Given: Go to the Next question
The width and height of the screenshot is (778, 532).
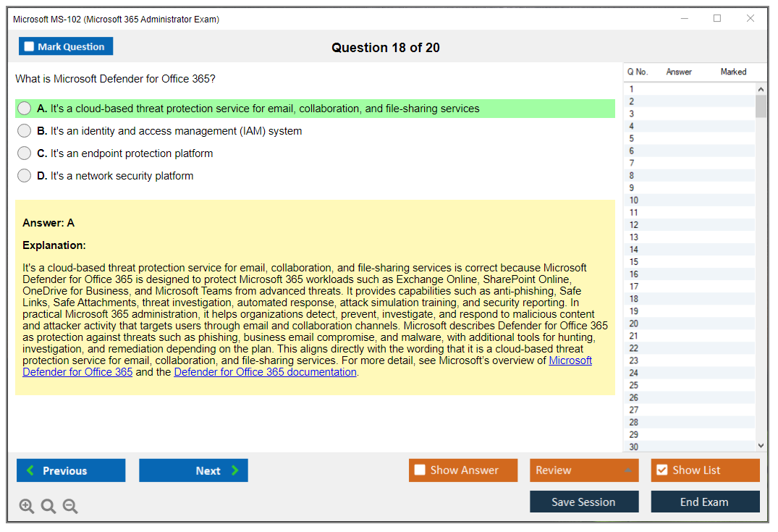Looking at the screenshot, I should pyautogui.click(x=193, y=470).
